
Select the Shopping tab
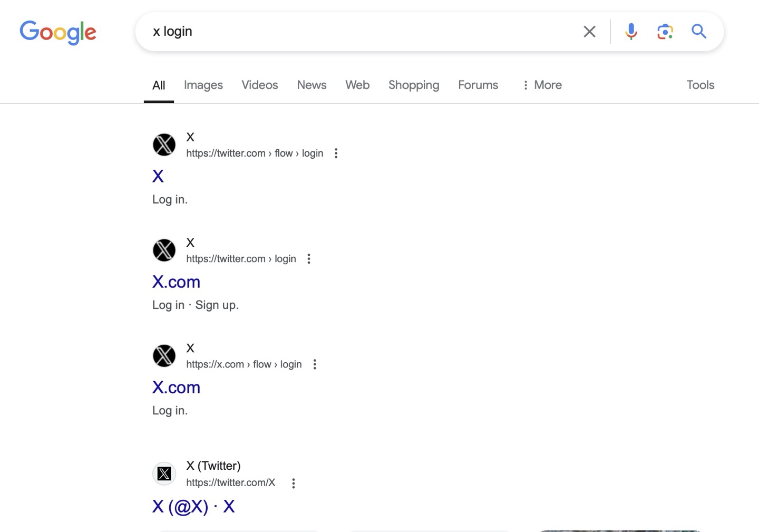pos(413,85)
